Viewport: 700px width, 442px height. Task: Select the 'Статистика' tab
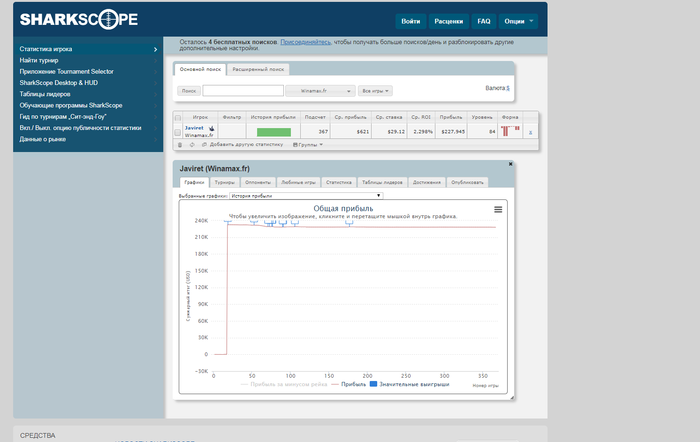pyautogui.click(x=338, y=182)
